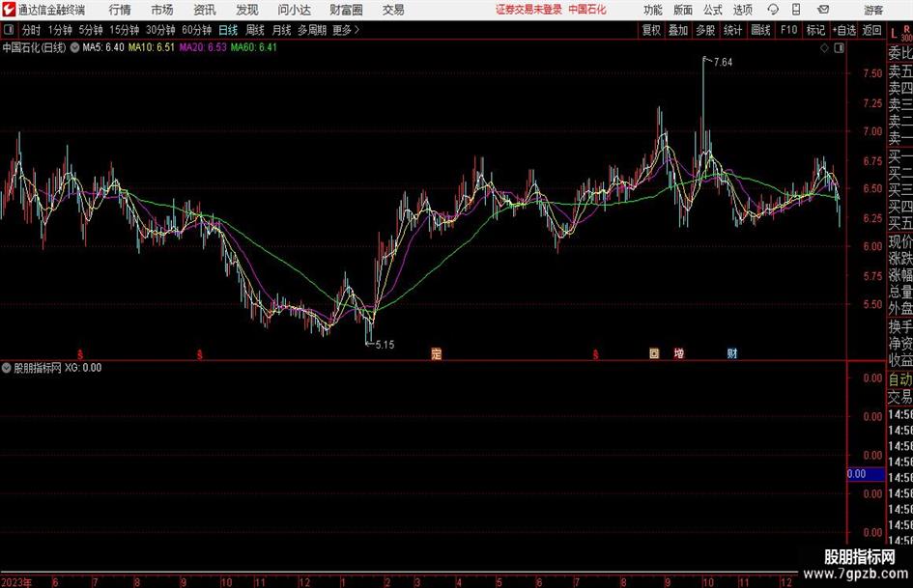Select the 日线 daily tab

228,30
